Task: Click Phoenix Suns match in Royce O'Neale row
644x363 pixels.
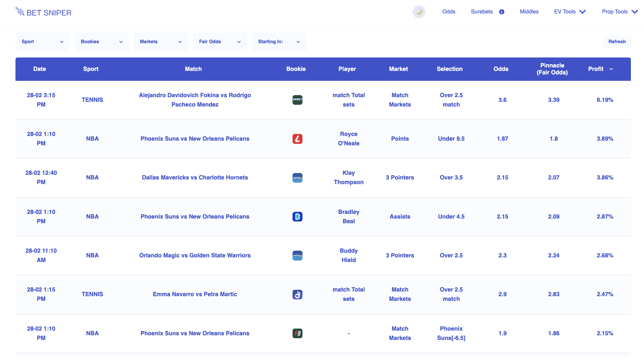Action: [195, 139]
